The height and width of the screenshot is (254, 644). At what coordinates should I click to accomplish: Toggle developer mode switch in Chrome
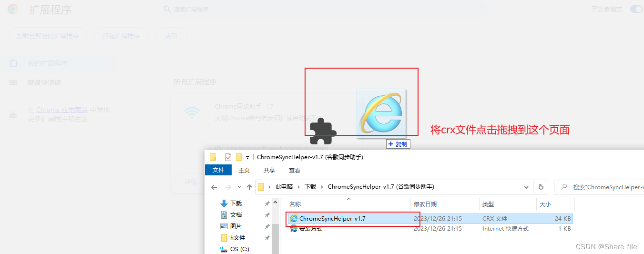(636, 9)
